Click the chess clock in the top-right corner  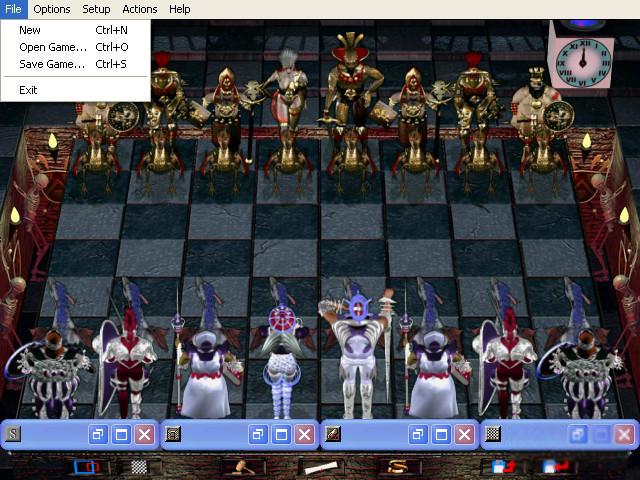point(582,63)
